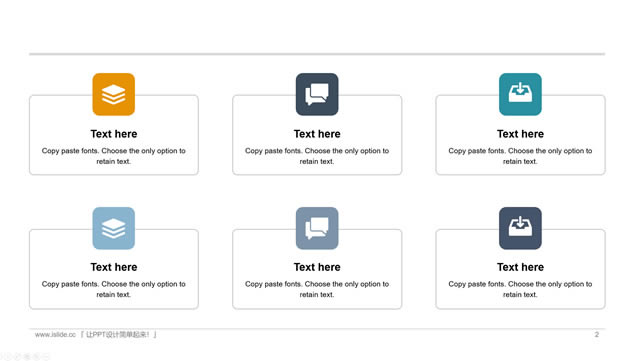Screen dimensions: 635x361
Task: Click the description paragraph in the orange icon card
Action: tap(114, 156)
